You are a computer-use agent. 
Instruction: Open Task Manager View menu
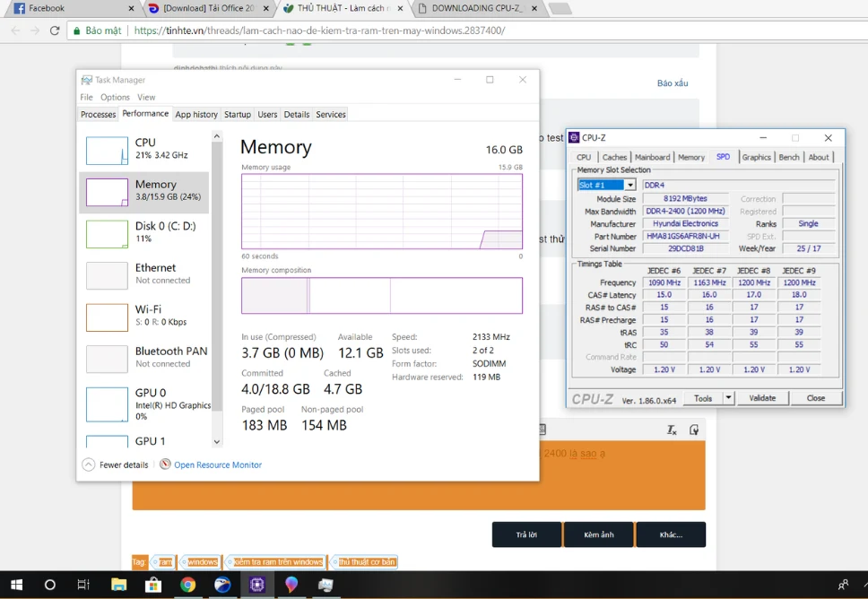point(146,97)
